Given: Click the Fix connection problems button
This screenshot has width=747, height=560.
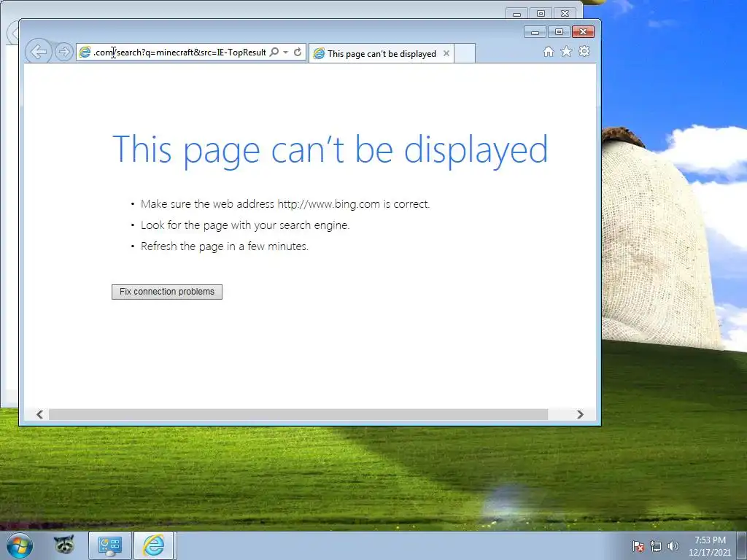Looking at the screenshot, I should click(x=167, y=292).
